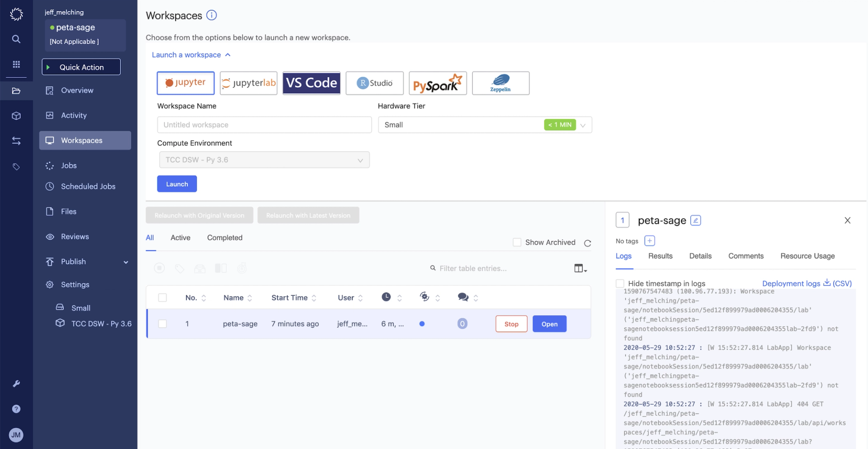Click the JM user avatar

[x=16, y=435]
